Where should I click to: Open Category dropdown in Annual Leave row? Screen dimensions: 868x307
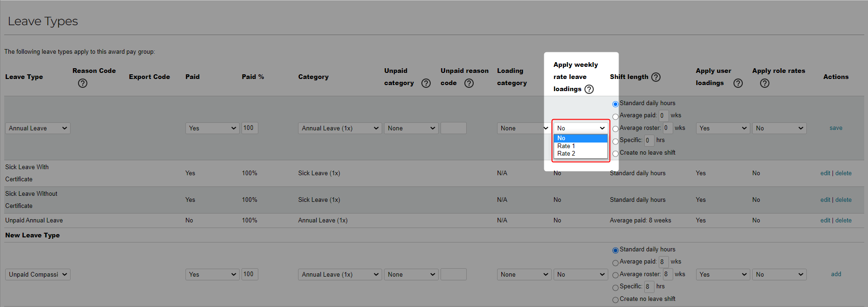pyautogui.click(x=340, y=128)
